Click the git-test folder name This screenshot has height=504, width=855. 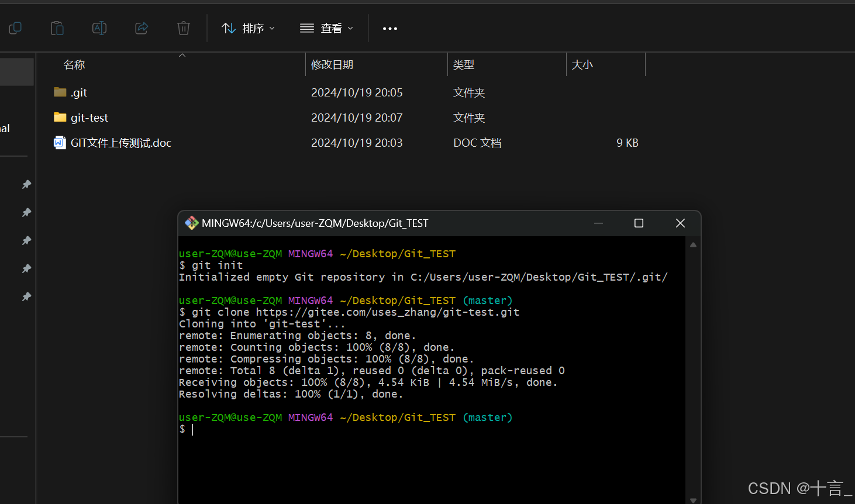[89, 118]
